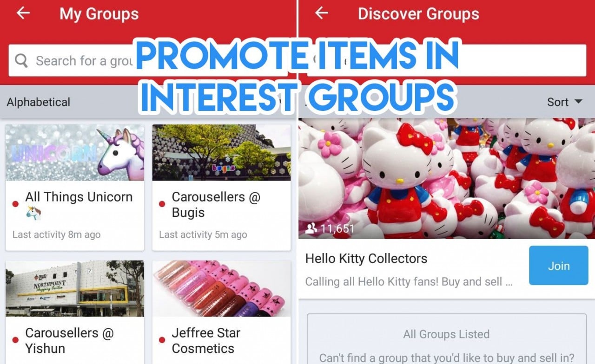Open the Alphabetical sort selector
The height and width of the screenshot is (364, 595).
coord(39,102)
